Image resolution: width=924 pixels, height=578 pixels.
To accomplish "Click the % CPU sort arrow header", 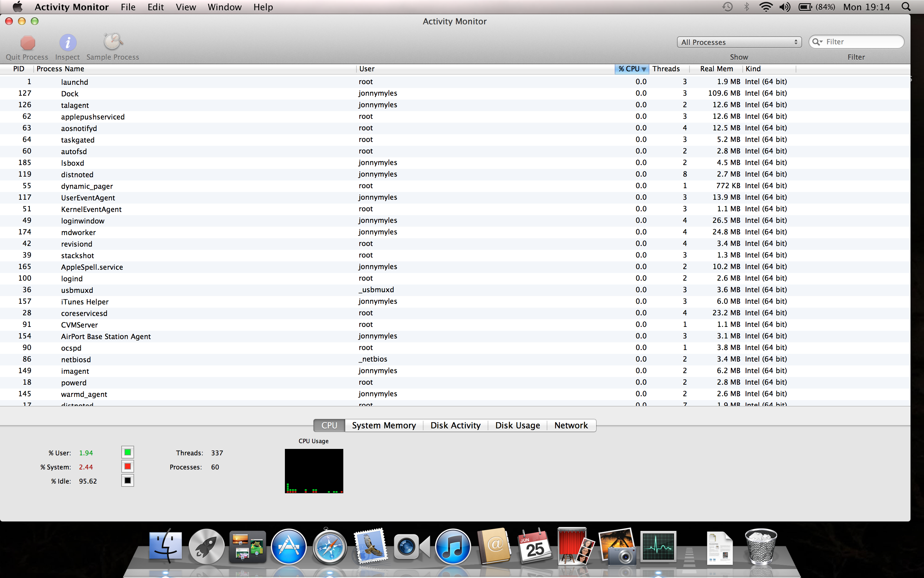I will pyautogui.click(x=632, y=69).
